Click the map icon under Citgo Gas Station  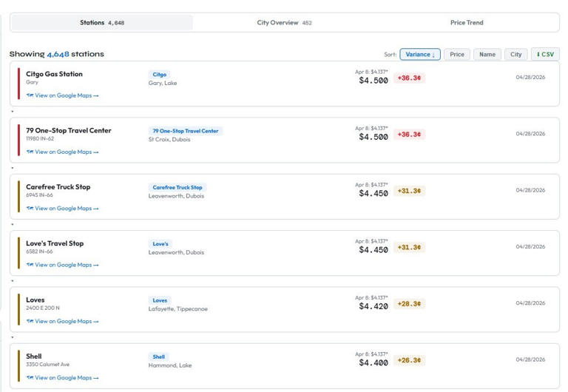[30, 95]
